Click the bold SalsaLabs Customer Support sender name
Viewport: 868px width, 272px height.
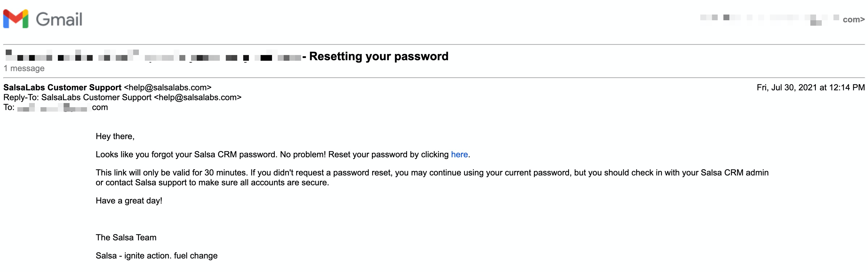[62, 87]
